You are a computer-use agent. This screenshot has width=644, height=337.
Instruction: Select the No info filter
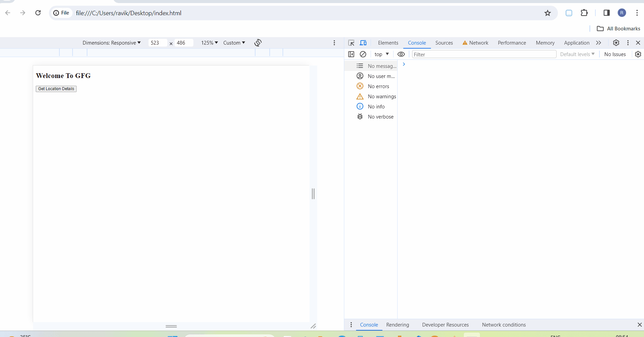[x=371, y=106]
